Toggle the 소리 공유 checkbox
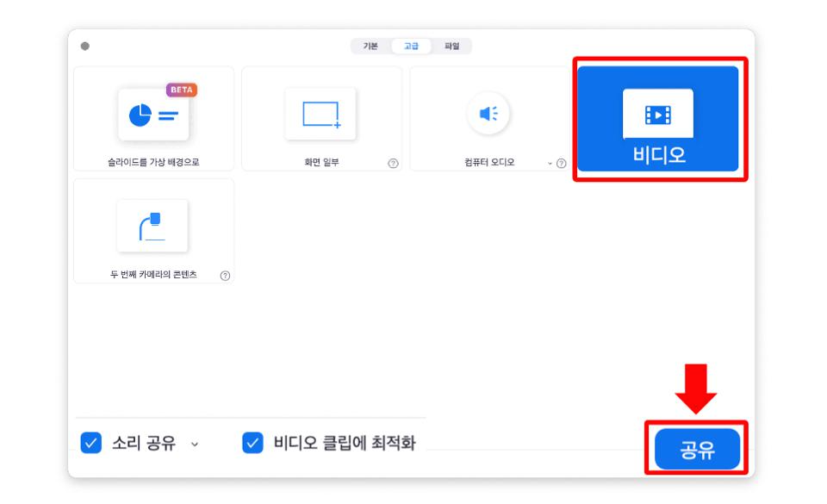This screenshot has width=827, height=504. [90, 443]
